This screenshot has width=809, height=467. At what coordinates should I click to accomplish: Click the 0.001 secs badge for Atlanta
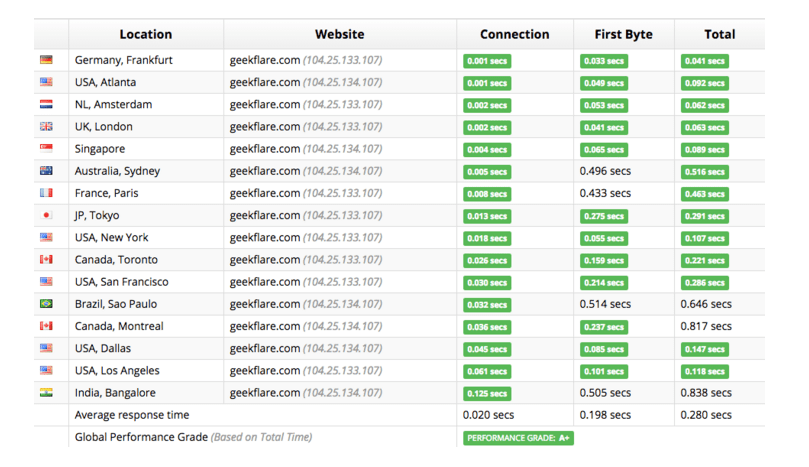coord(487,83)
